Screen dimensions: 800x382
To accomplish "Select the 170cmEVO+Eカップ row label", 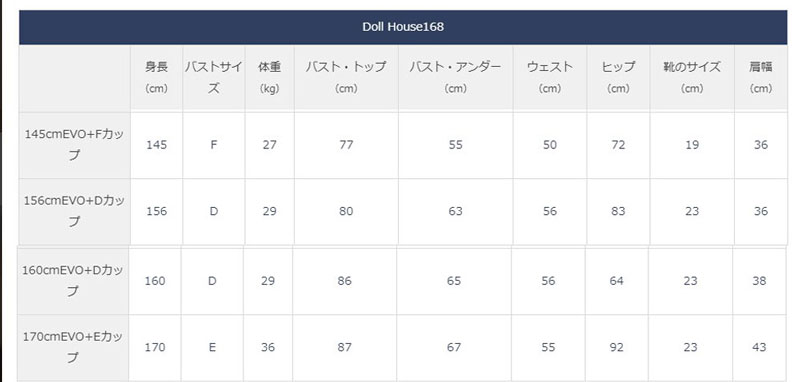I will tap(73, 347).
